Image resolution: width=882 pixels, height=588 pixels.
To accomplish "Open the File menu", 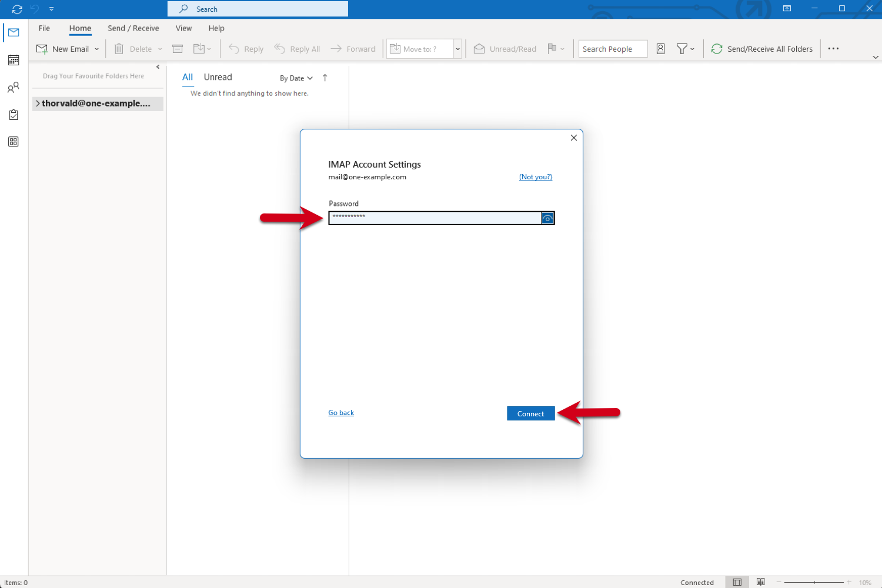I will [x=44, y=28].
